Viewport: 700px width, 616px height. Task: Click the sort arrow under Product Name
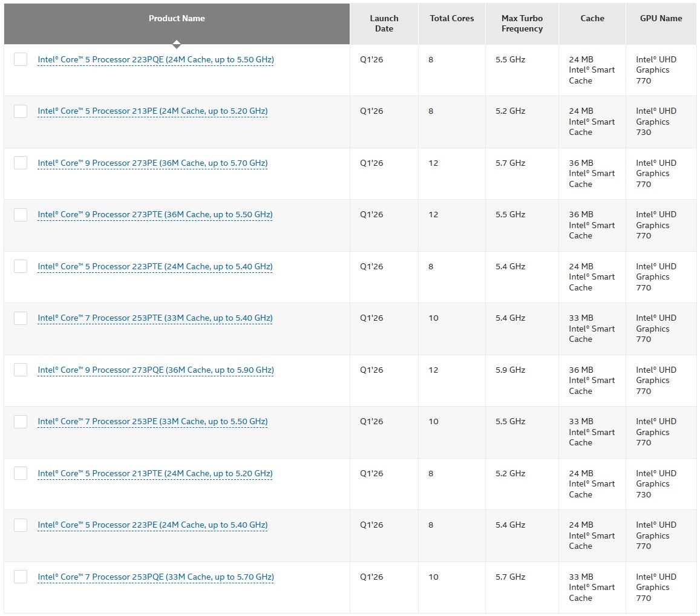(176, 44)
